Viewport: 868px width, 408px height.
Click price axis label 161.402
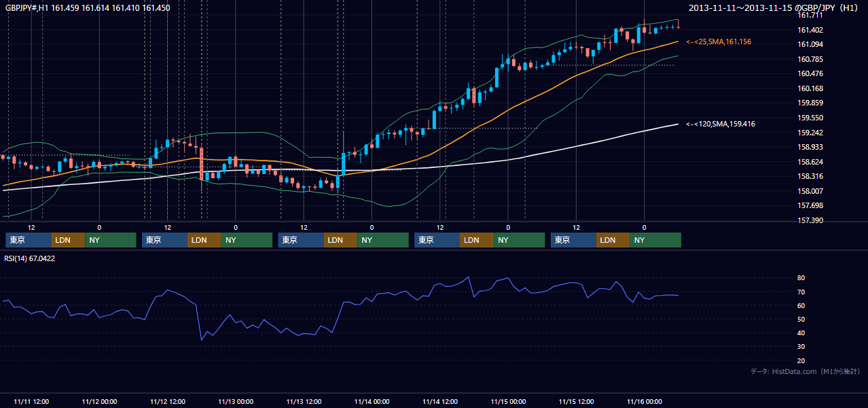point(810,30)
